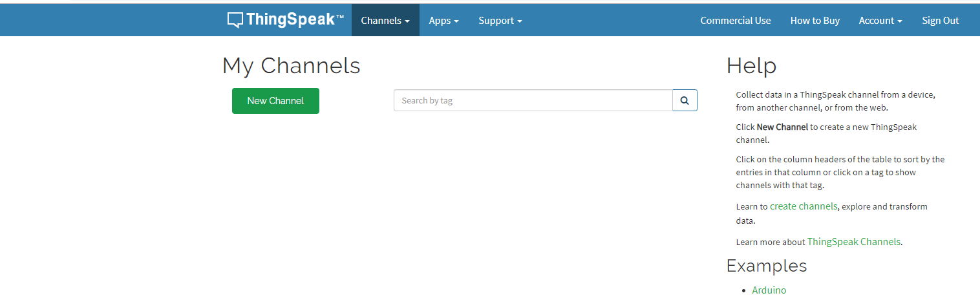Open the Commercial Use page

click(x=736, y=20)
